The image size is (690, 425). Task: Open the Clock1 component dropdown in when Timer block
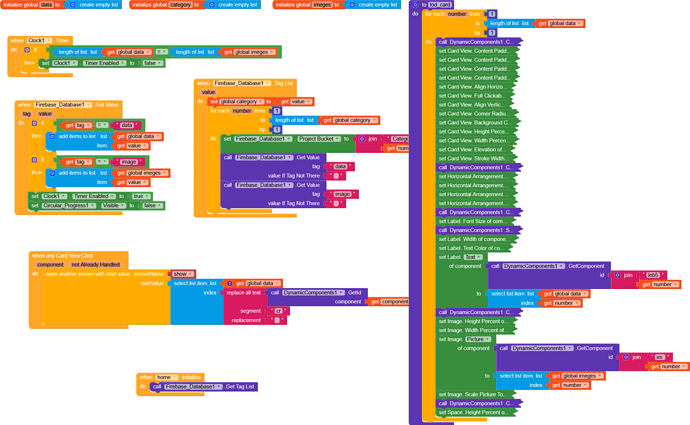click(x=39, y=40)
